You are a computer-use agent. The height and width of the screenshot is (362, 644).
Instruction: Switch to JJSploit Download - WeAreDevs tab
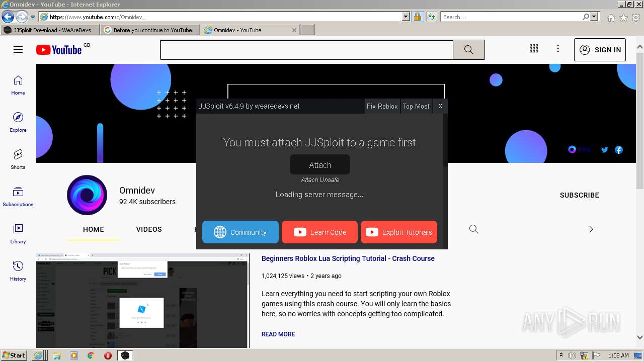pyautogui.click(x=50, y=30)
